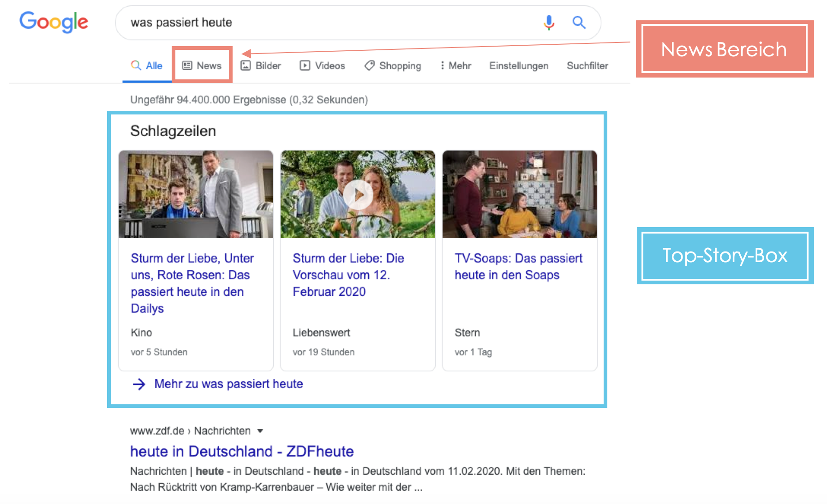Open article 'Sturm der Liebe, Unter uns, Rote Rosen'
The image size is (827, 504).
(192, 283)
